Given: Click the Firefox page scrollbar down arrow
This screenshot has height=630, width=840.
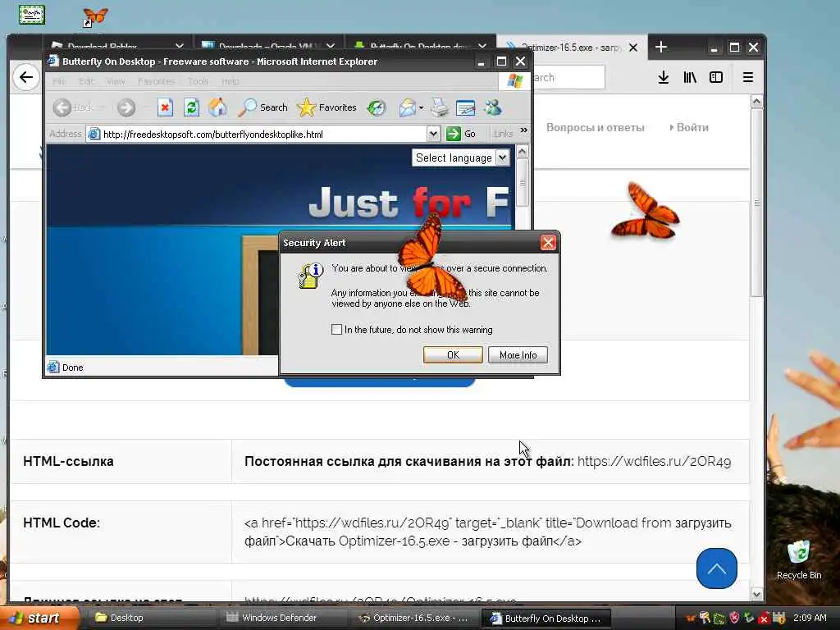Looking at the screenshot, I should [756, 594].
